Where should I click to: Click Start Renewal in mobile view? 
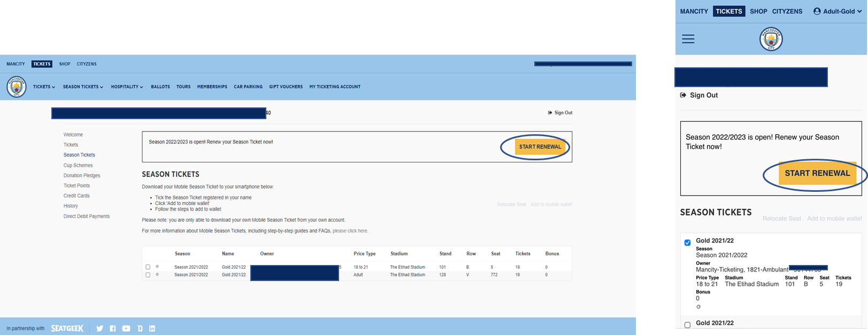[817, 173]
